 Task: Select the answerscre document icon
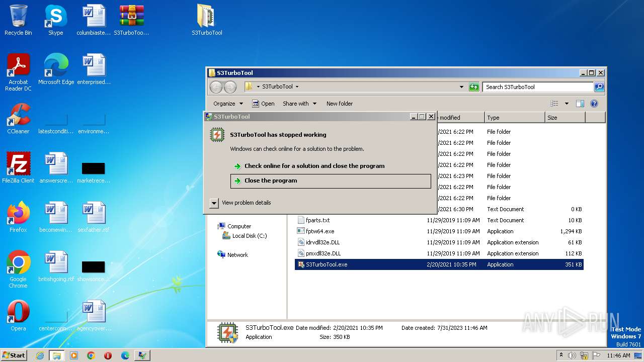(x=56, y=168)
